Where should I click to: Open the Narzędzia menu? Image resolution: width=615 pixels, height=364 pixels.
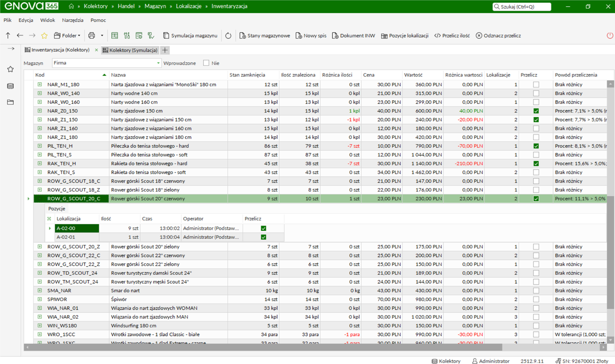click(72, 20)
